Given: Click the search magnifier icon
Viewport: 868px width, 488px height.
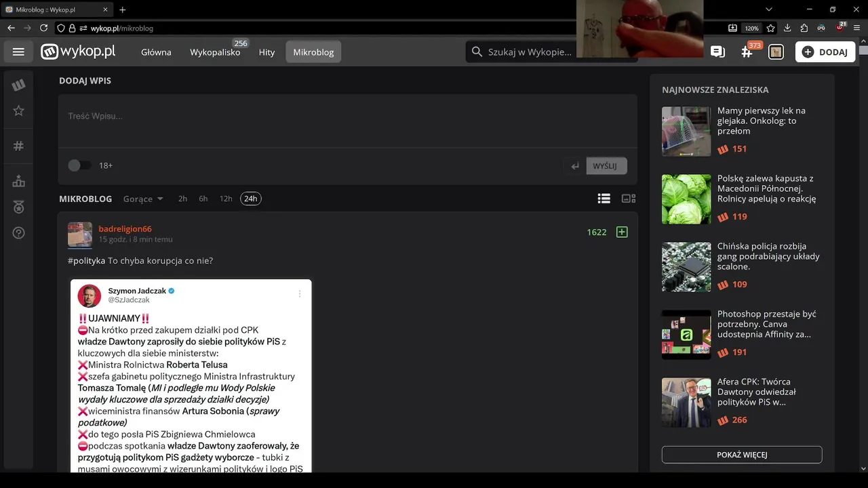Looking at the screenshot, I should [x=477, y=52].
